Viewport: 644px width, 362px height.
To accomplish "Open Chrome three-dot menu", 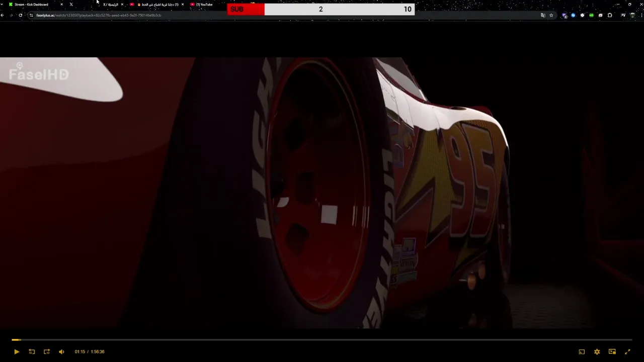I will click(641, 15).
